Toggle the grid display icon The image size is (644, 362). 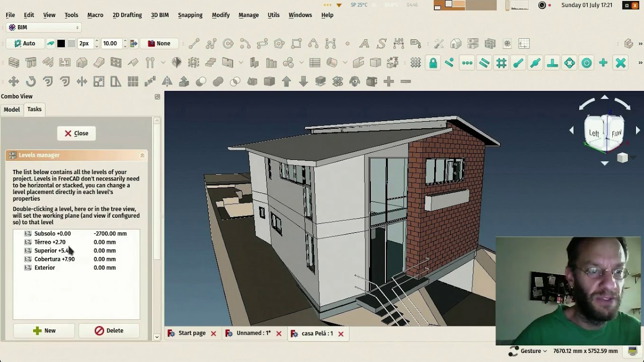tap(416, 63)
